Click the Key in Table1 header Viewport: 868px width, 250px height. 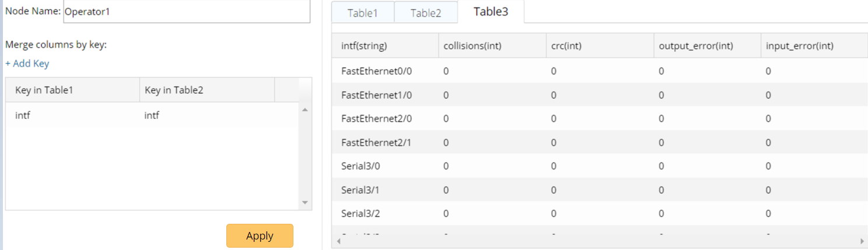[x=44, y=90]
